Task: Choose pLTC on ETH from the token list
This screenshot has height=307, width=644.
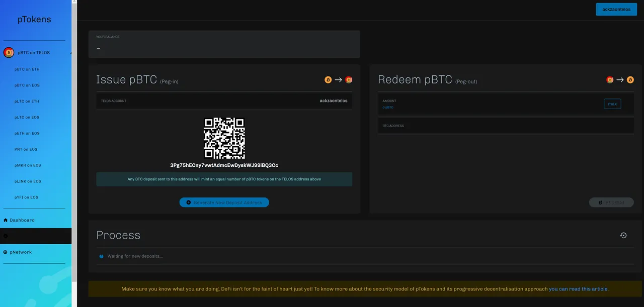Action: [x=27, y=101]
